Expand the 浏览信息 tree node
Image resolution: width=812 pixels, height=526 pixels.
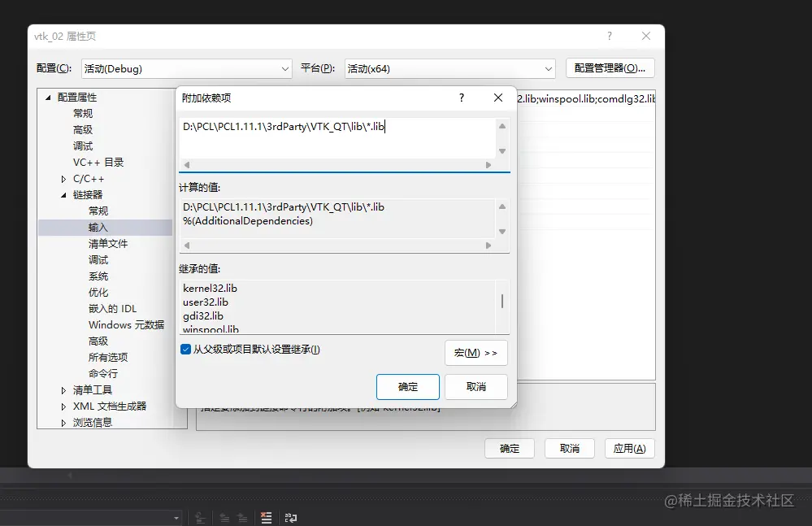point(63,423)
